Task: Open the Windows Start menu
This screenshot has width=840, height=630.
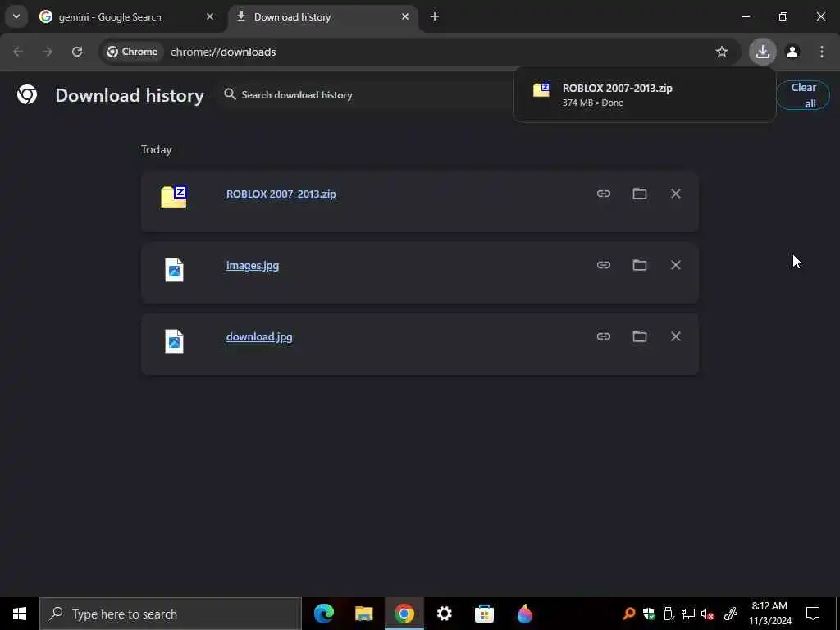Action: (x=20, y=614)
